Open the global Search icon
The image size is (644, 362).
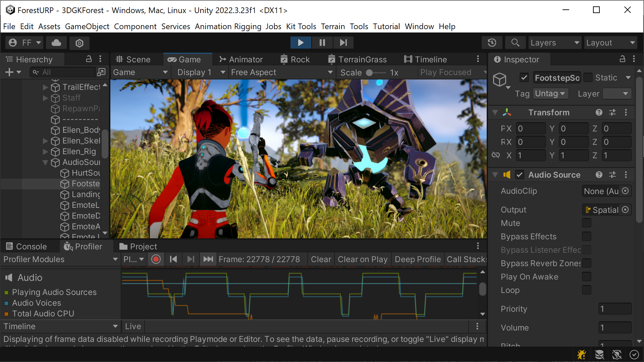pos(515,43)
